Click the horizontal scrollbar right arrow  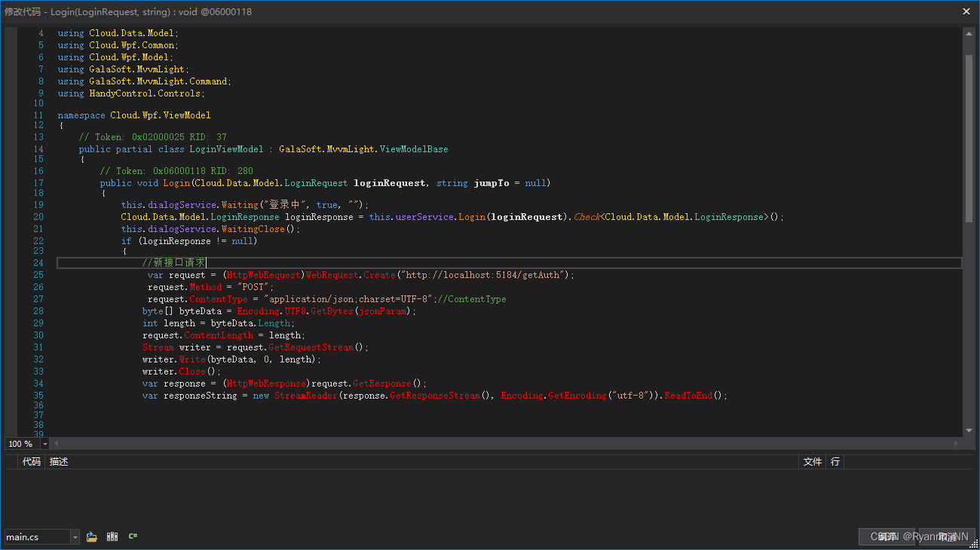coord(954,443)
